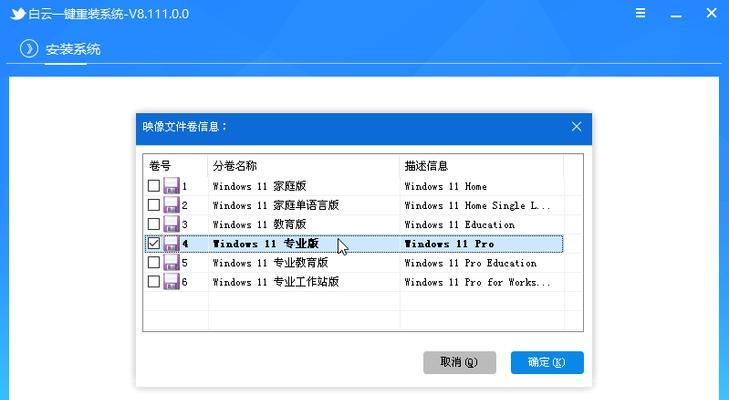Image resolution: width=729 pixels, height=400 pixels.
Task: Click the Windows 11 Home Single L... description
Action: click(x=477, y=206)
